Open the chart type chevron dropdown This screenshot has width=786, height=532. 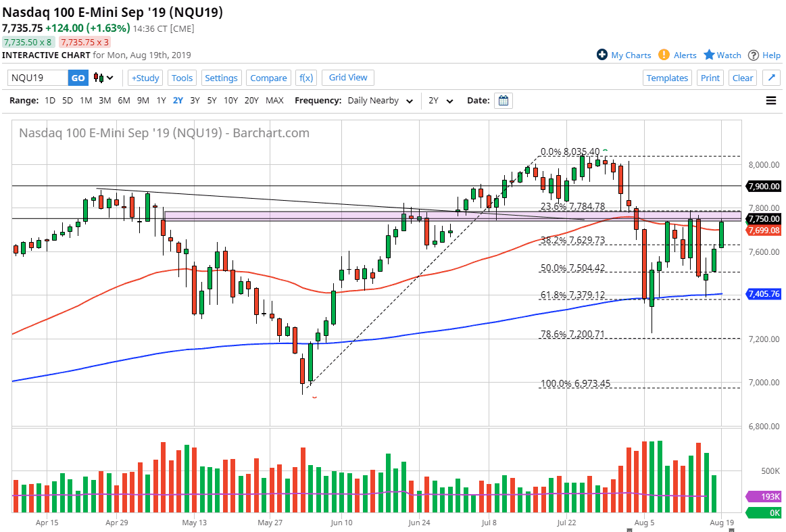111,78
